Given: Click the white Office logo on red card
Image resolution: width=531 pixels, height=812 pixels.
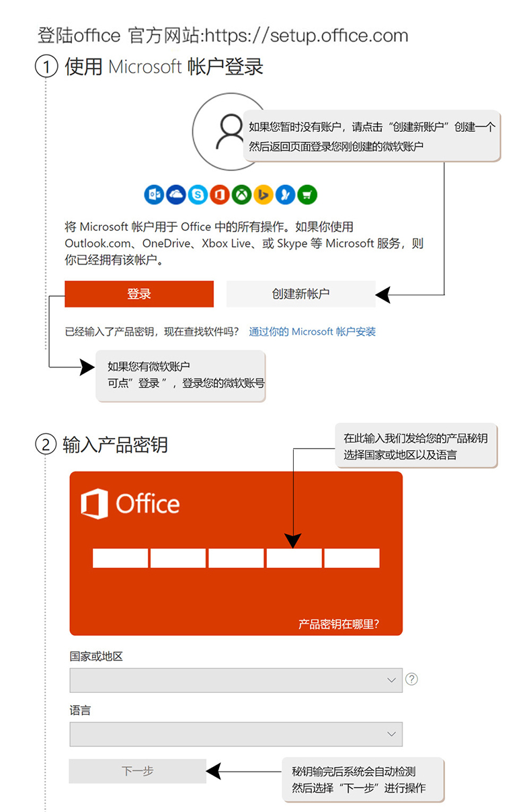Looking at the screenshot, I should coord(130,504).
